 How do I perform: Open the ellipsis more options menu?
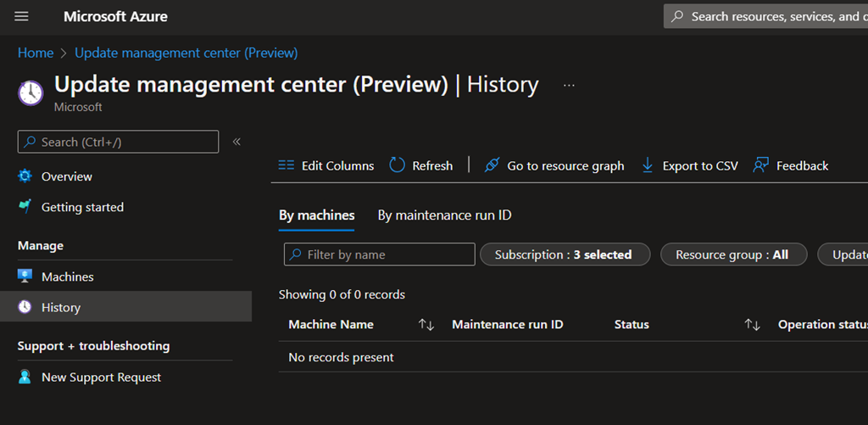click(569, 85)
